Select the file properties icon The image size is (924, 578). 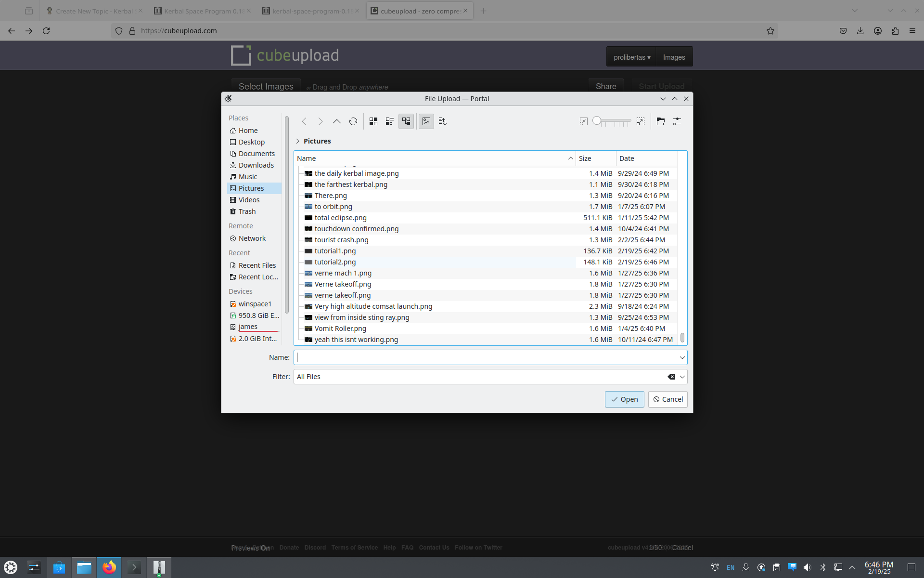click(x=677, y=121)
